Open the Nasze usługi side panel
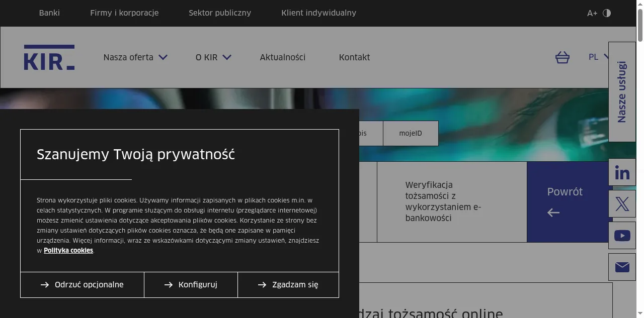Screen dimensions: 644x318 pos(622,92)
